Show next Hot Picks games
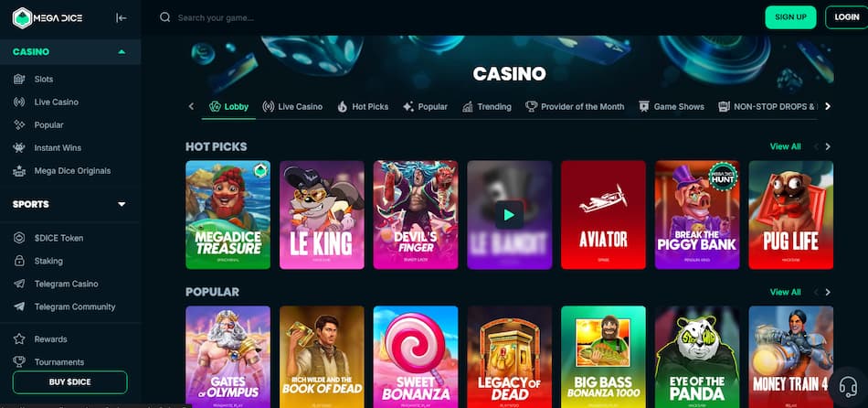868x408 pixels. pos(828,147)
